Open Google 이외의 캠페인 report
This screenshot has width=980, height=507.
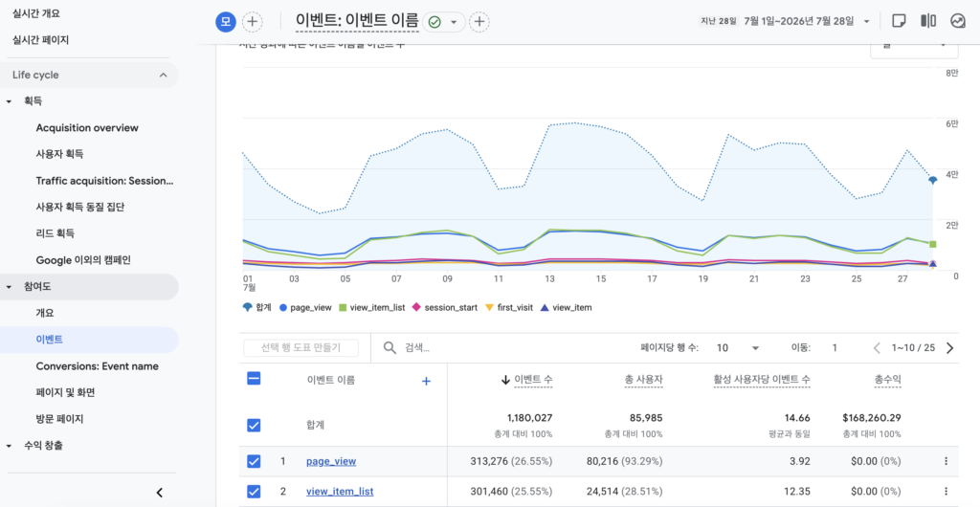tap(83, 260)
